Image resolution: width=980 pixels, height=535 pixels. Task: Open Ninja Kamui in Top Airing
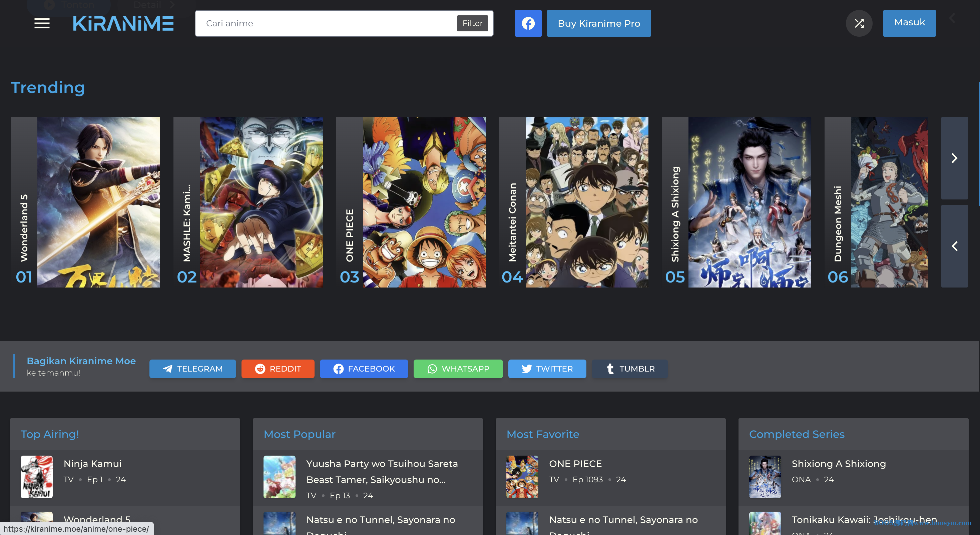(x=92, y=464)
